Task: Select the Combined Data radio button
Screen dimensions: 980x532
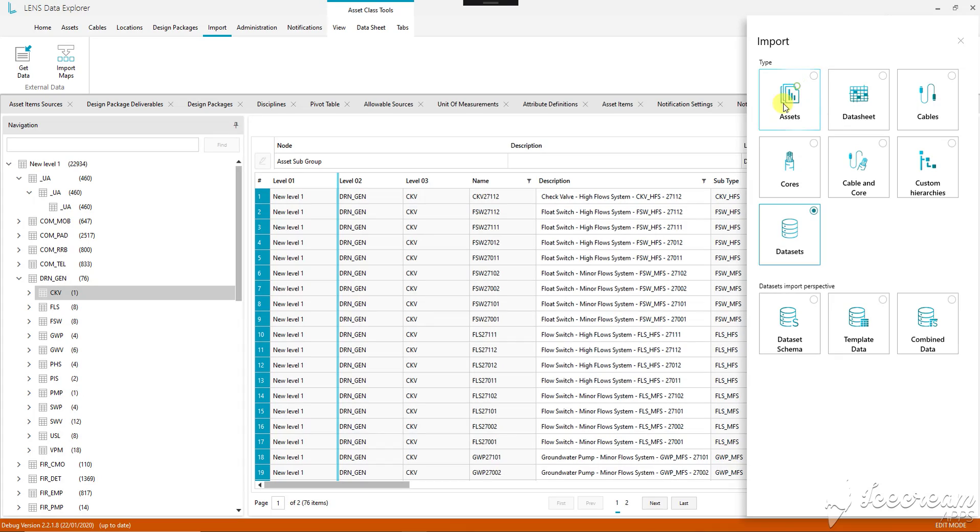Action: 951,300
